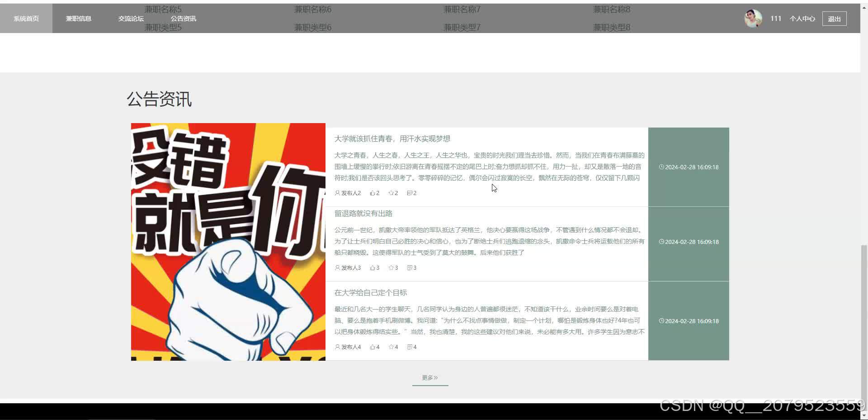The height and width of the screenshot is (420, 868).
Task: Click the publisher icon beside 发布人2
Action: pos(337,193)
